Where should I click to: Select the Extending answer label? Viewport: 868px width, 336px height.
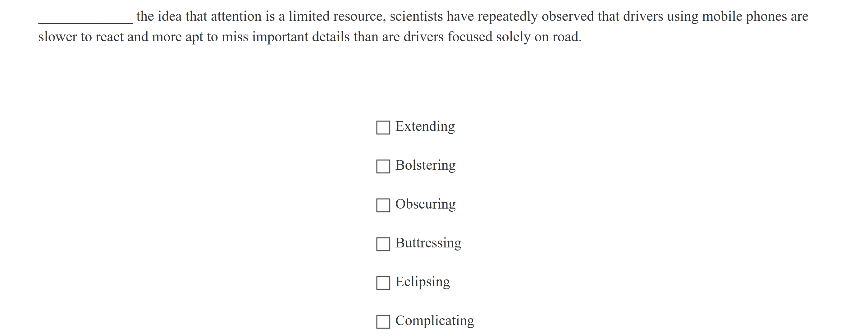tap(425, 127)
